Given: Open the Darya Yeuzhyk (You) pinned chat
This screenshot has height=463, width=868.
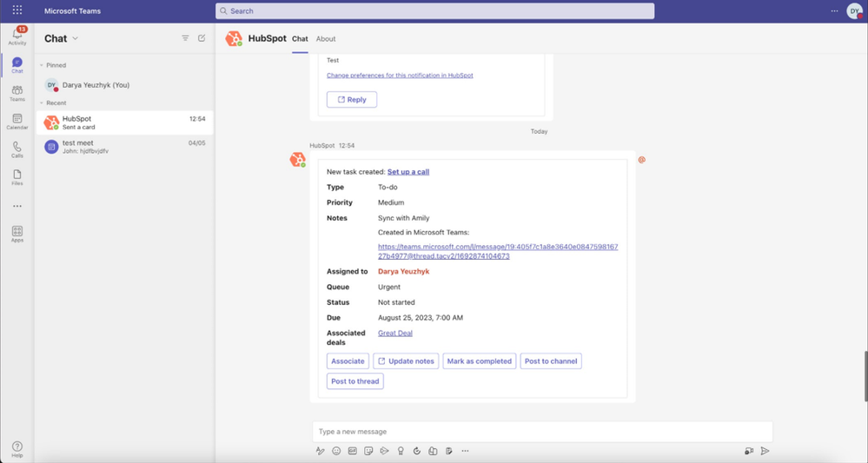Looking at the screenshot, I should click(124, 85).
